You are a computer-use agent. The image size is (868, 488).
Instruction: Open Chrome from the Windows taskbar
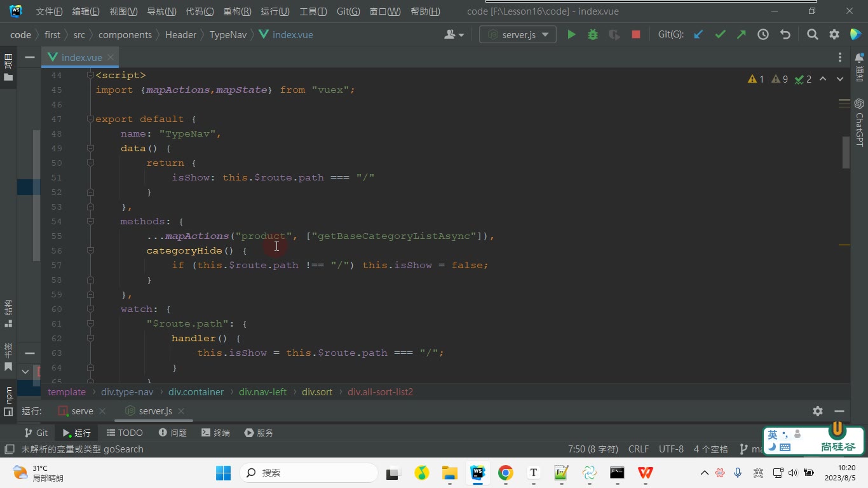506,473
